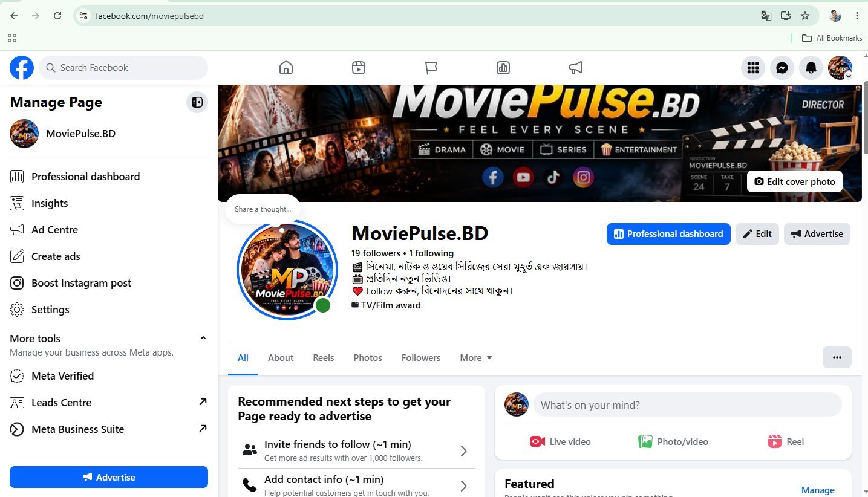Click the TV/Film award category text
Image resolution: width=868 pixels, height=497 pixels.
(391, 305)
